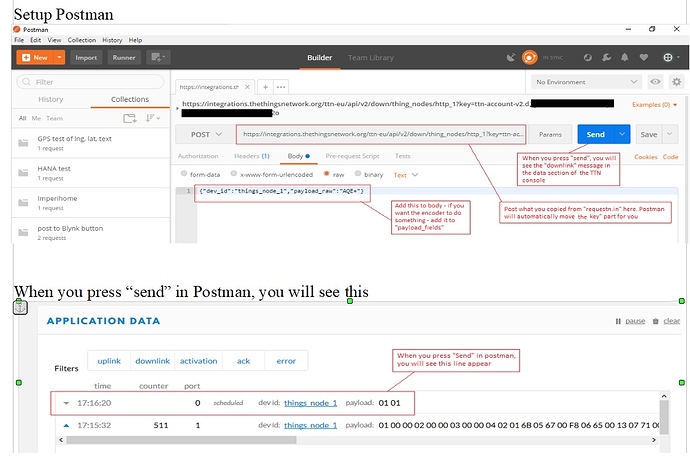Click the Filter search field

tap(90, 82)
